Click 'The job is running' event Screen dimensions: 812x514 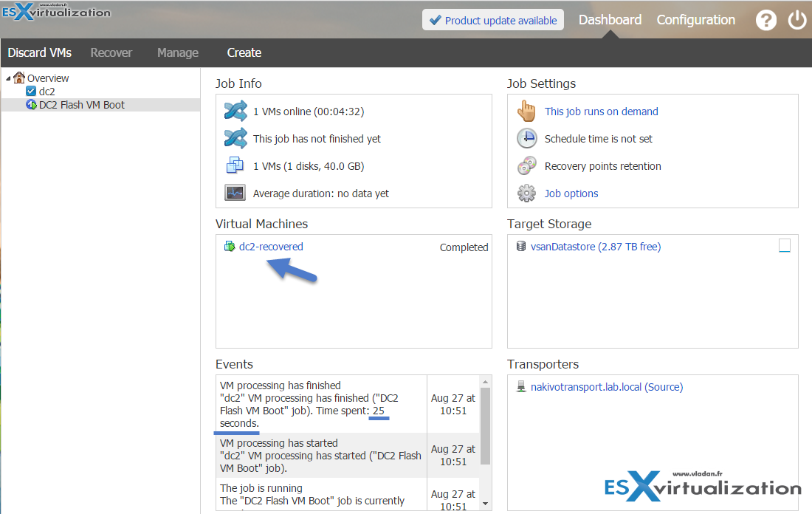(x=321, y=494)
